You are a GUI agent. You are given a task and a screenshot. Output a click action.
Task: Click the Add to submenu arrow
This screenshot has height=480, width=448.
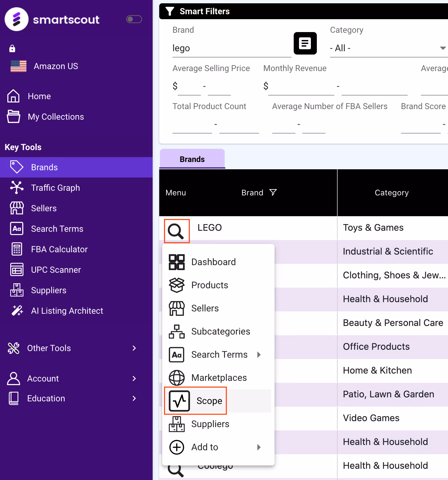(x=259, y=447)
